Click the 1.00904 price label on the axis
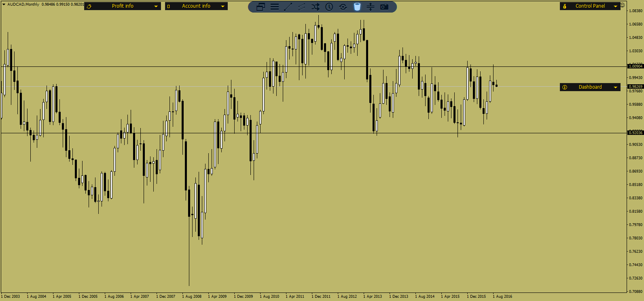This screenshot has width=644, height=301. coord(635,66)
